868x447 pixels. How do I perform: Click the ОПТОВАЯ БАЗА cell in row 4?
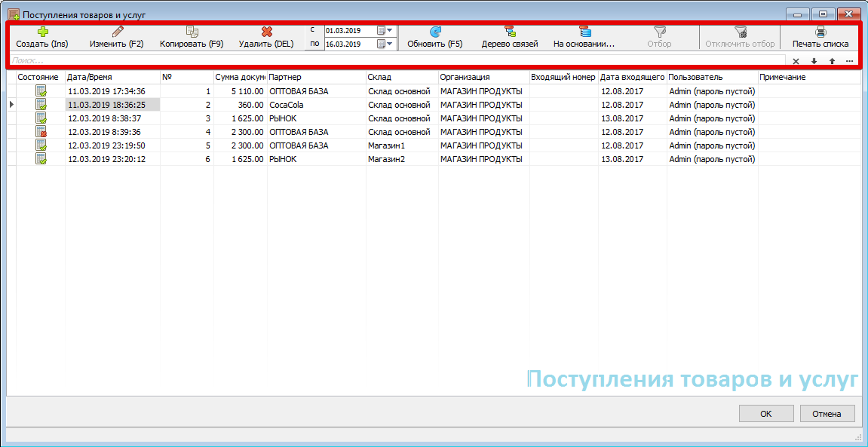click(x=317, y=132)
